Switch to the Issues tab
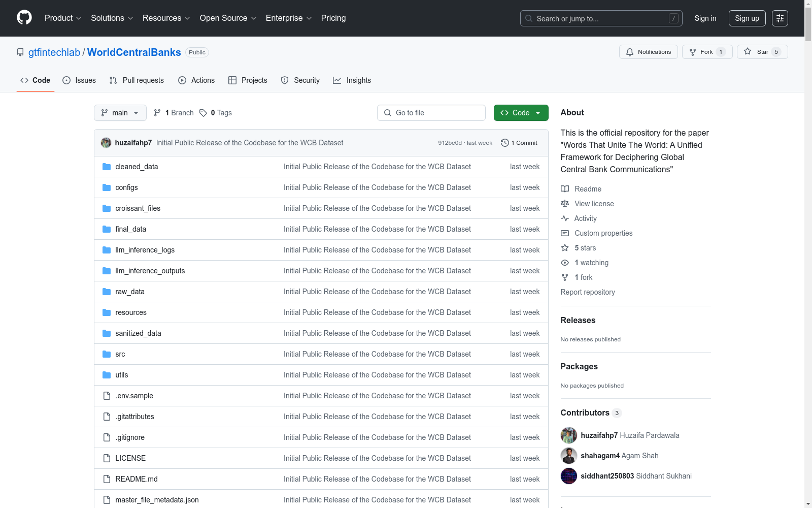The width and height of the screenshot is (812, 508). coord(79,80)
